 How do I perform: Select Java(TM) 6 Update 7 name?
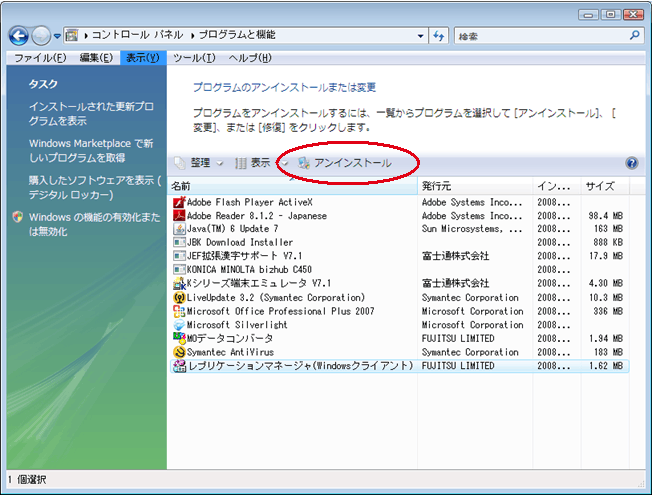(x=232, y=229)
